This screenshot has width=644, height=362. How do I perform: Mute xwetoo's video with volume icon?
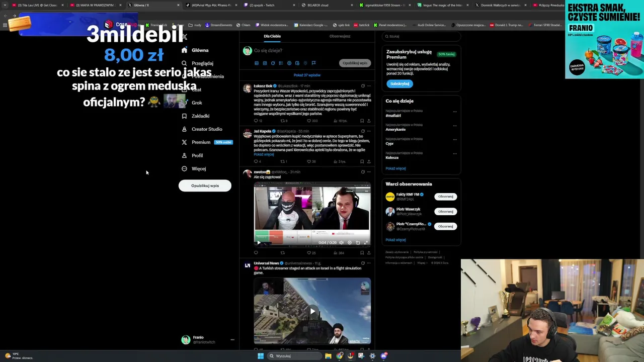tap(341, 242)
